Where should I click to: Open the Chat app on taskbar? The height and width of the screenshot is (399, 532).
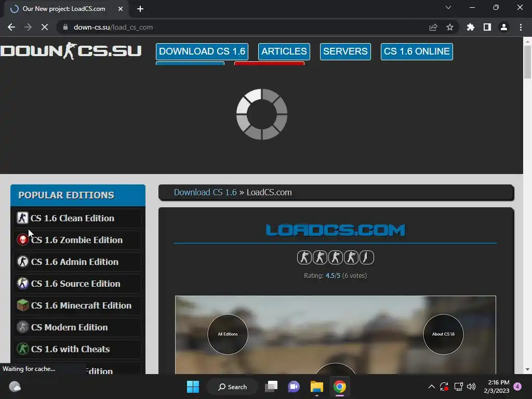[x=294, y=387]
